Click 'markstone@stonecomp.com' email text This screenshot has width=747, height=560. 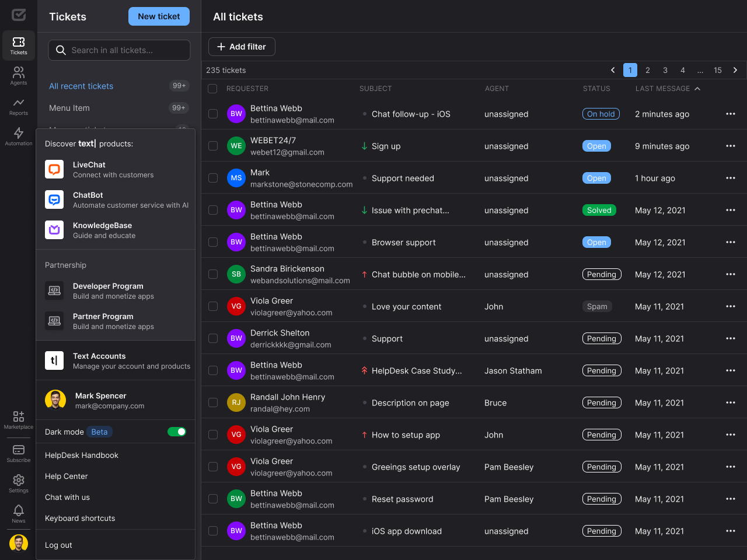click(x=302, y=184)
